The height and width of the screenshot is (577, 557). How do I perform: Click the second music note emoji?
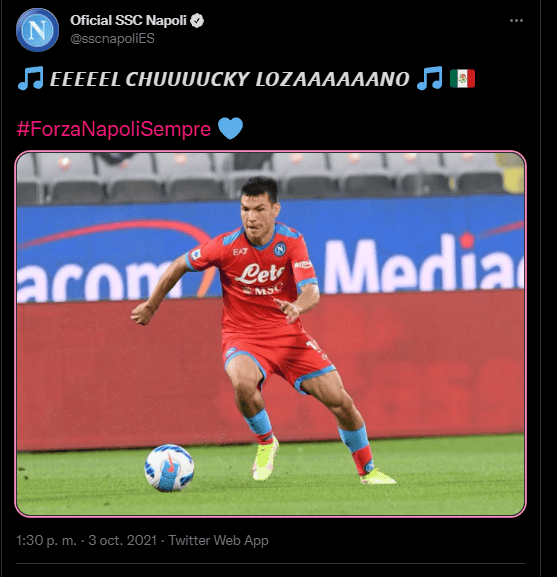pos(430,78)
